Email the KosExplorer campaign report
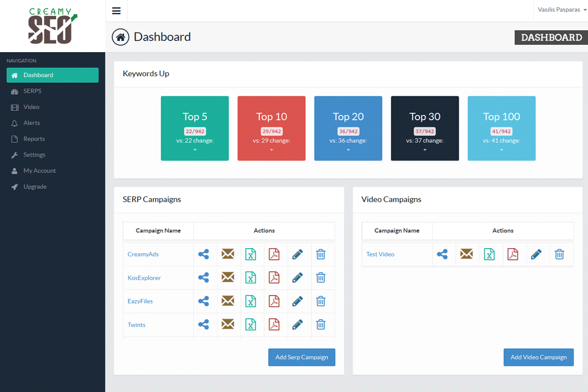 (227, 277)
